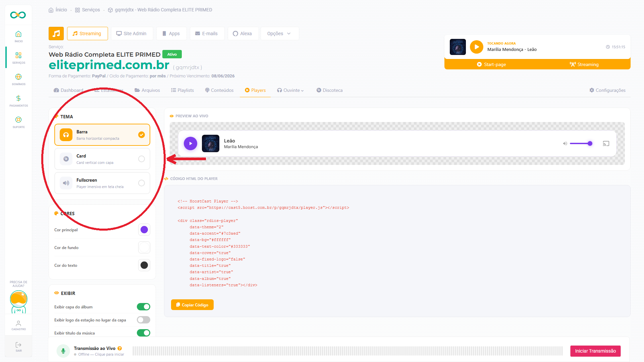The width and height of the screenshot is (644, 362).
Task: Click the Streaming button under now playing
Action: (584, 64)
